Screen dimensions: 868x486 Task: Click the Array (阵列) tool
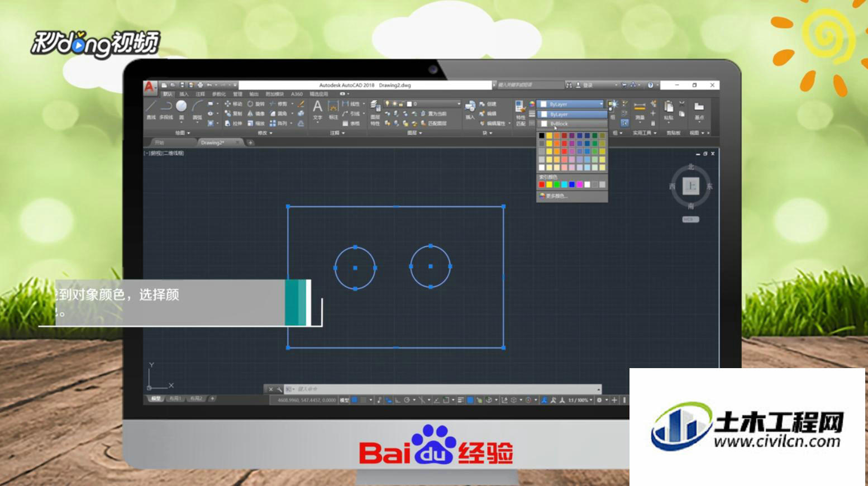278,123
